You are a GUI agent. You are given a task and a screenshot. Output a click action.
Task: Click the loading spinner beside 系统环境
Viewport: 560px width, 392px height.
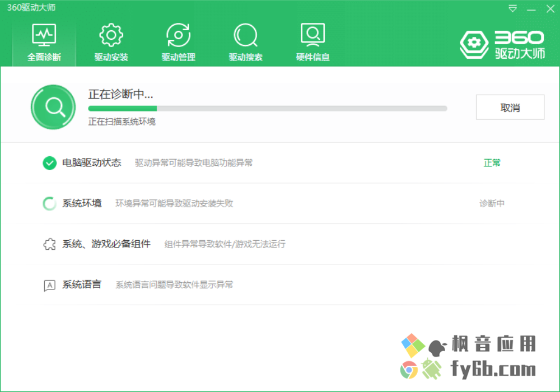tap(49, 203)
